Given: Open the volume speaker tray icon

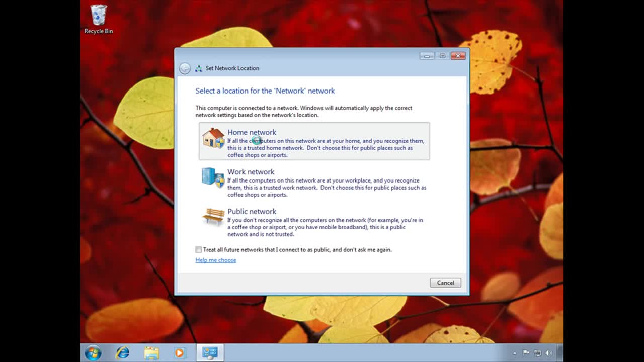Looking at the screenshot, I should tap(548, 353).
